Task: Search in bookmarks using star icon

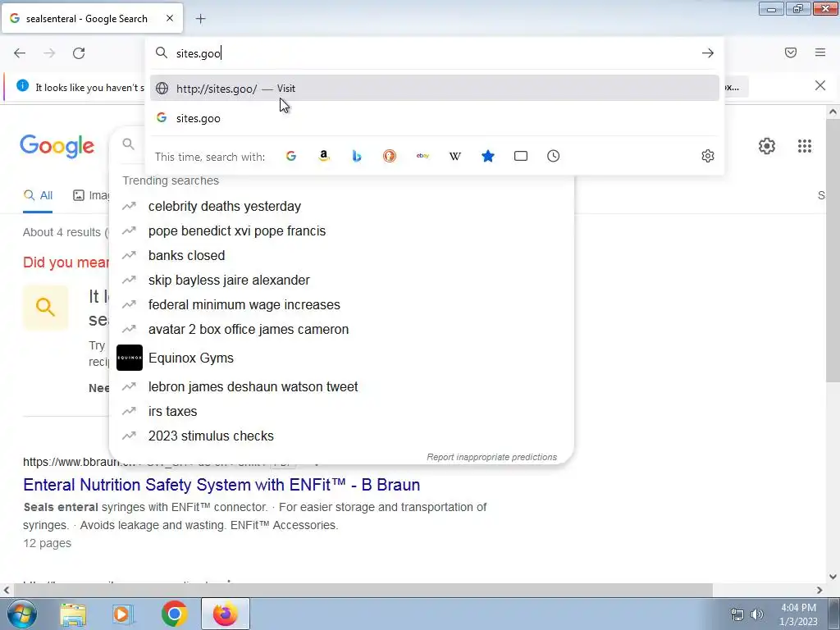Action: (488, 156)
